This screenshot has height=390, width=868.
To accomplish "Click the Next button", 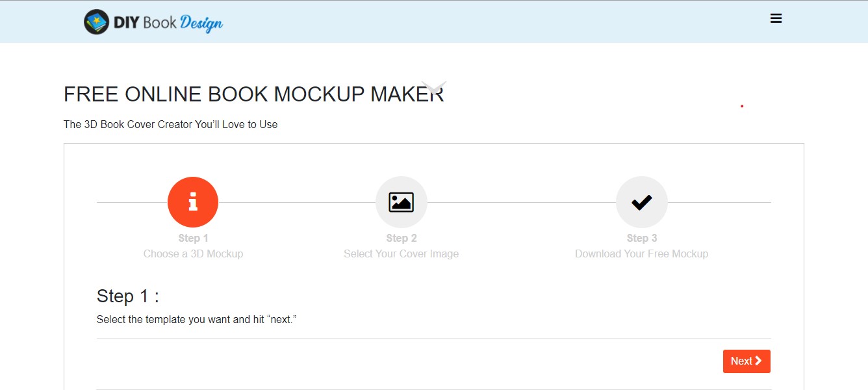I will [747, 361].
